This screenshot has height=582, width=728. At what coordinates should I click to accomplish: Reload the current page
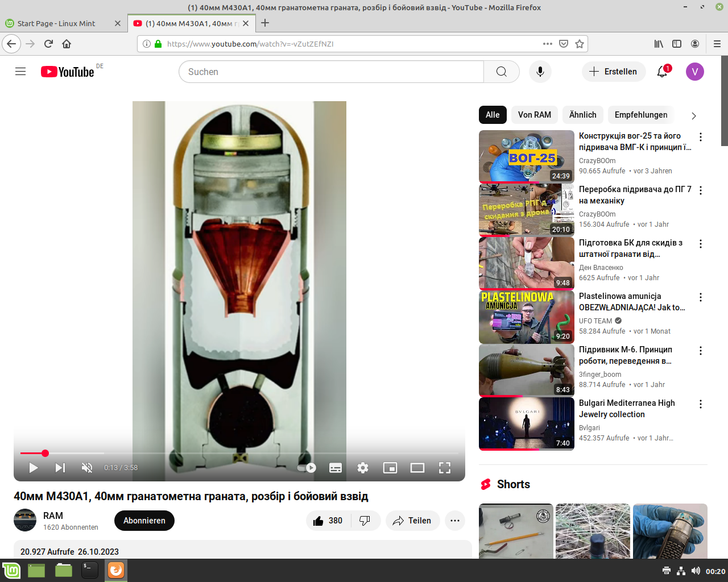coord(48,44)
